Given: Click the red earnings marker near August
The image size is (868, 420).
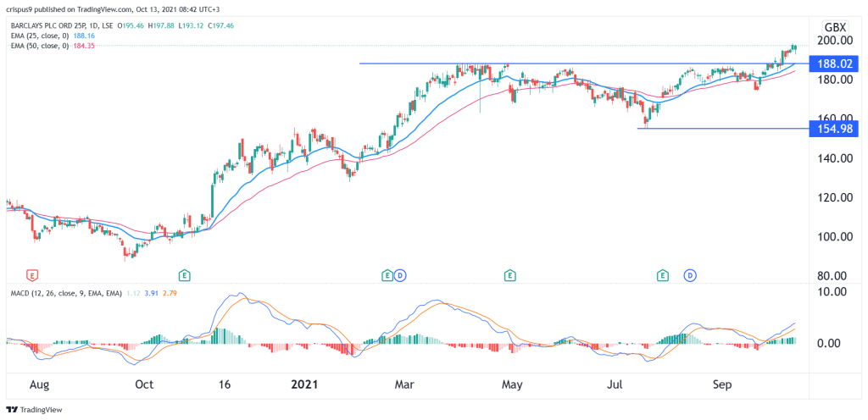Looking at the screenshot, I should click(32, 274).
